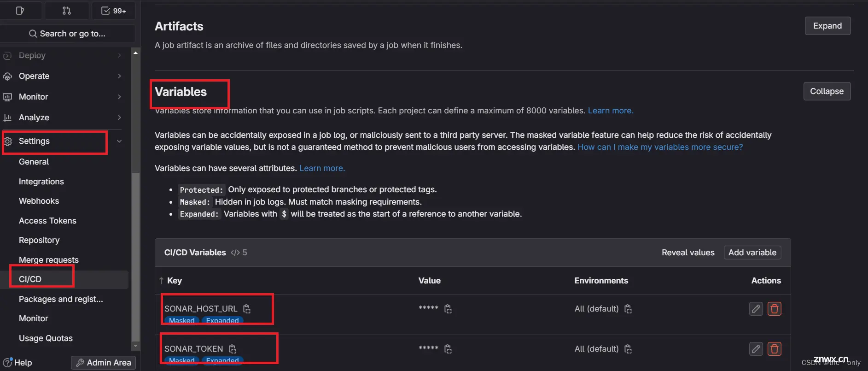Copy the SONAR_TOKEN key

coord(233,349)
